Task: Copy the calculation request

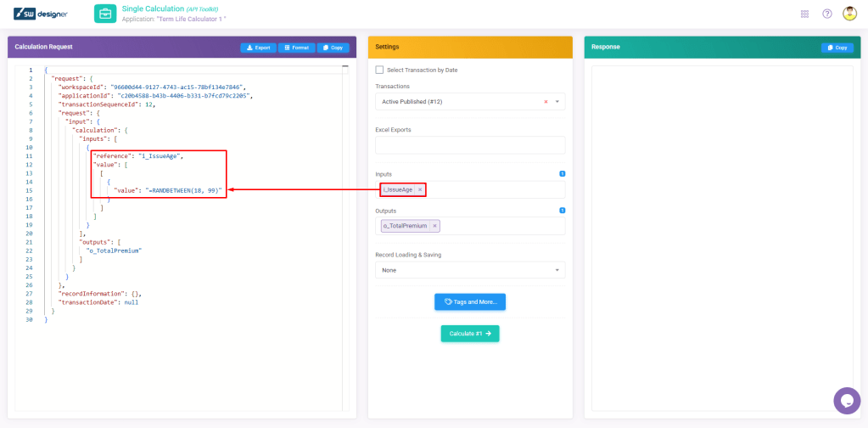Action: pyautogui.click(x=333, y=48)
